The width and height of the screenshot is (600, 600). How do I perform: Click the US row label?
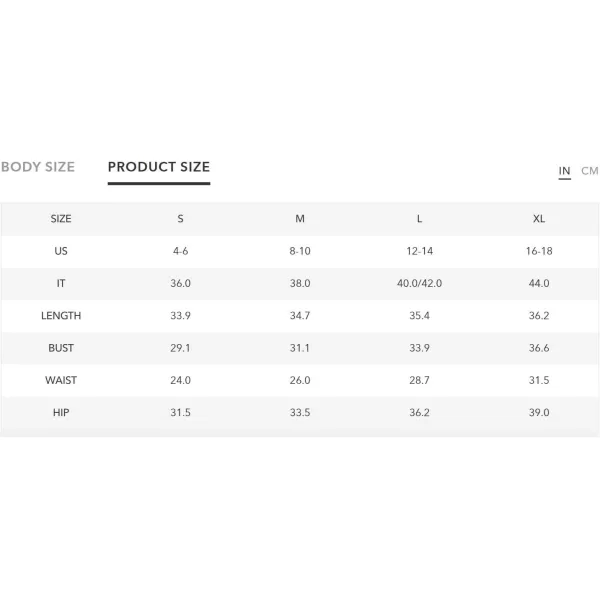pyautogui.click(x=61, y=251)
